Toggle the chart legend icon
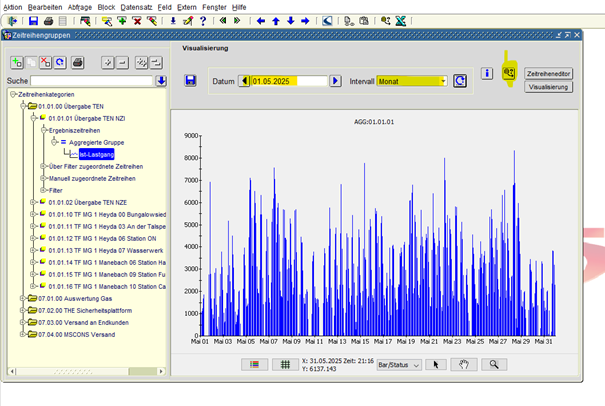Viewport: 605px width, 406px height. (x=255, y=365)
